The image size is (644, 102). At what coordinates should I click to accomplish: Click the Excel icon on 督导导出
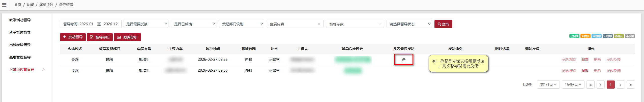pyautogui.click(x=92, y=37)
